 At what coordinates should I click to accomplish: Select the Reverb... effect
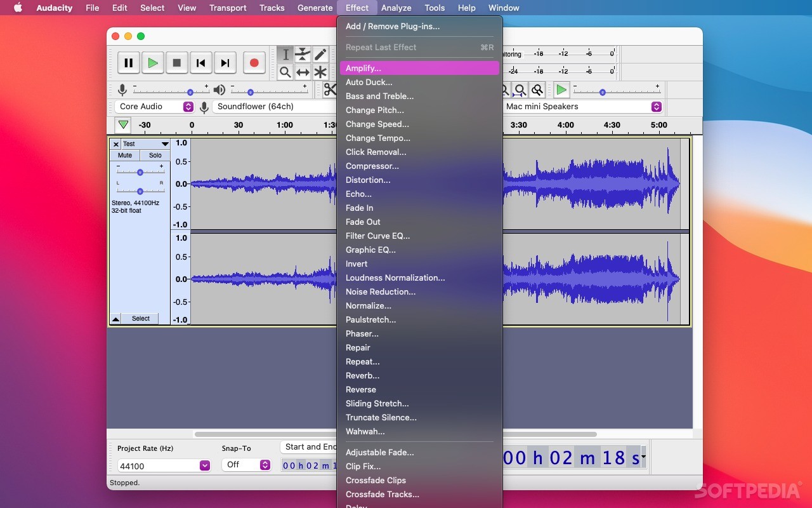419,375
